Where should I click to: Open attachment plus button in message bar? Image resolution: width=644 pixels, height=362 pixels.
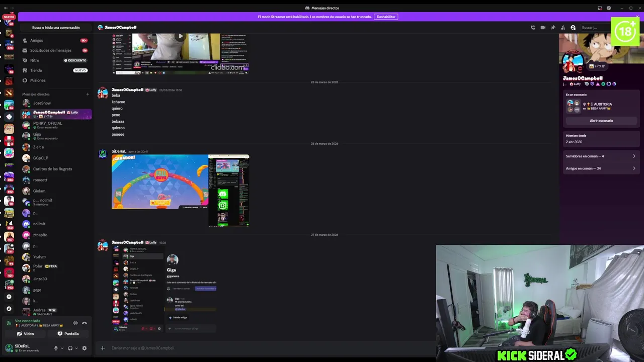tap(103, 348)
